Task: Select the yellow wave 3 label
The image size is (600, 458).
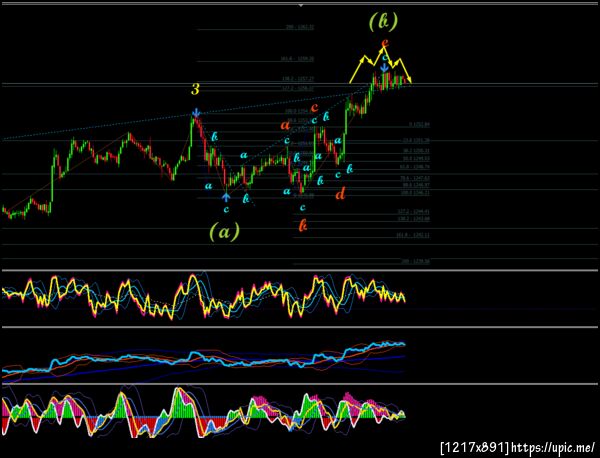Action: [x=196, y=90]
